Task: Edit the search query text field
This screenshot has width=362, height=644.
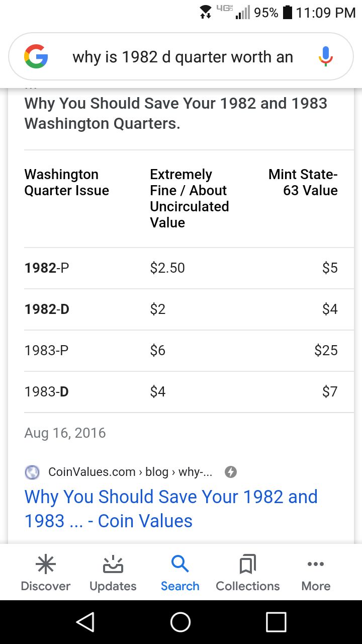Action: click(183, 57)
